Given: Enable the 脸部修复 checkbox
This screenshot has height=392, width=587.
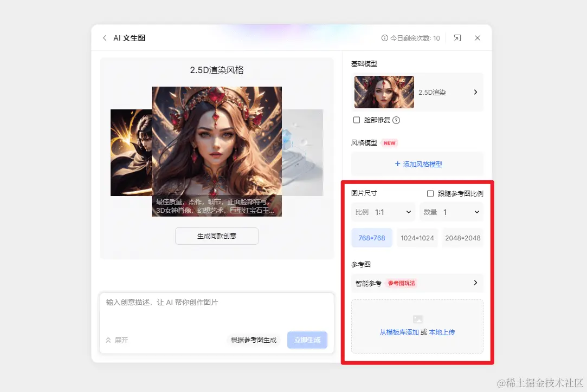Looking at the screenshot, I should pos(357,120).
